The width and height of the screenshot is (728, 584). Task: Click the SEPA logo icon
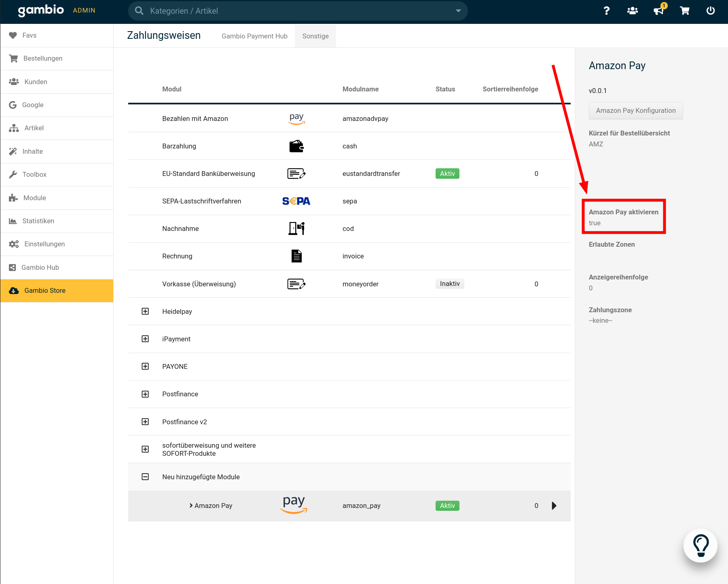(x=296, y=201)
